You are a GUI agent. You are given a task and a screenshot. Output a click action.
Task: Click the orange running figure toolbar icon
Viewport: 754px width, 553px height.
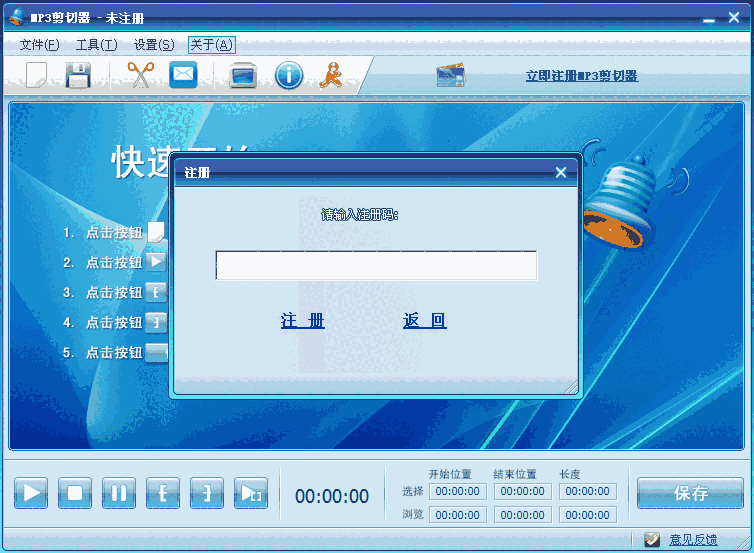(x=331, y=75)
